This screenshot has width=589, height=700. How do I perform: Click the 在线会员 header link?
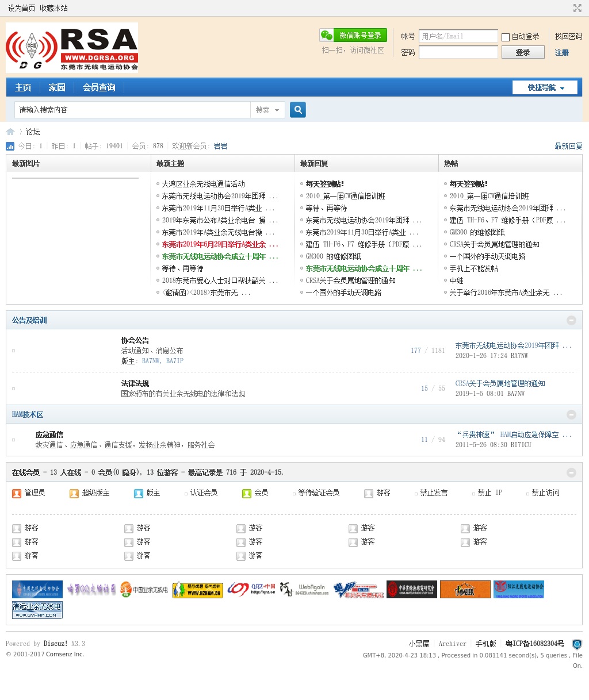point(26,472)
